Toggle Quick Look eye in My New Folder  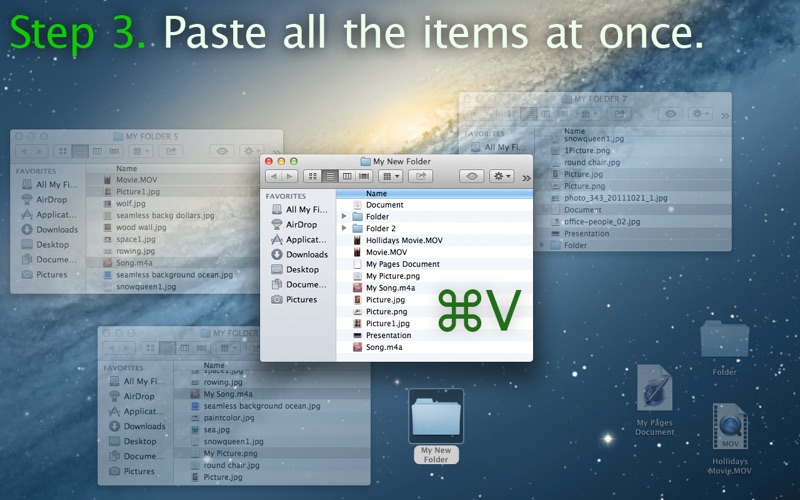tap(471, 176)
